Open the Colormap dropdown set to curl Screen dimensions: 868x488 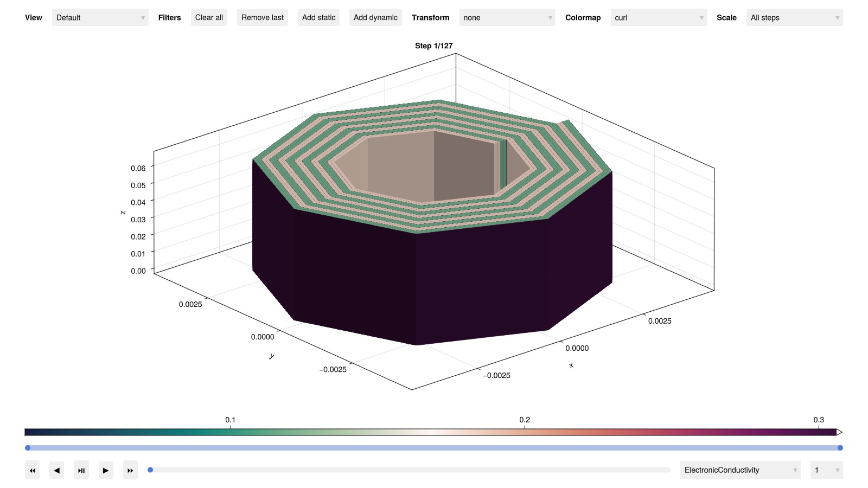point(659,17)
